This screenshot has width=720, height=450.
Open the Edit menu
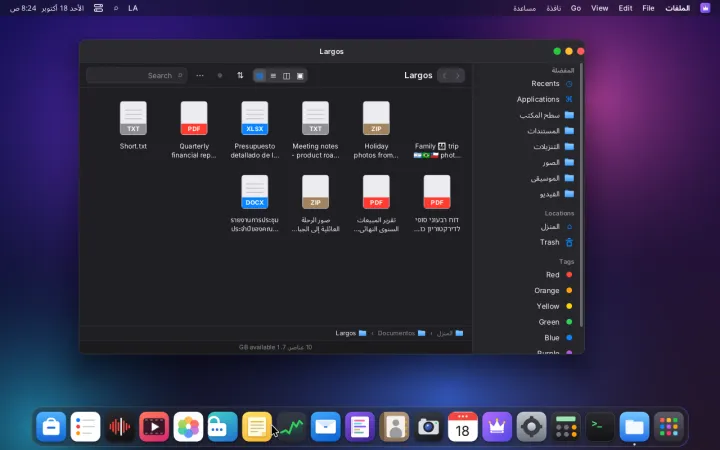625,8
